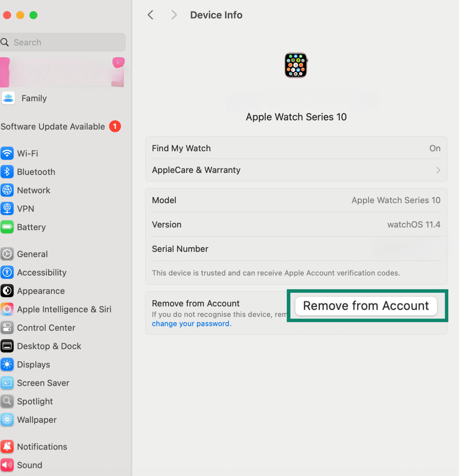The width and height of the screenshot is (459, 476).
Task: Click the Sound speaker icon
Action: pos(7,465)
